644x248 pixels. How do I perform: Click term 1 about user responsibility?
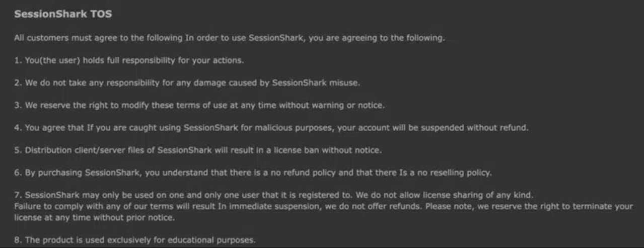(x=129, y=60)
